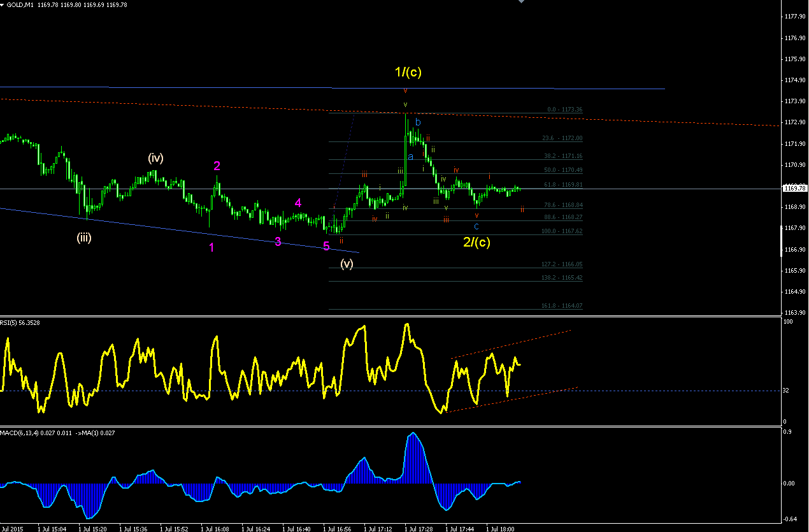Click Fibonacci level 161.8 - 1164.07
This screenshot has width=809, height=532.
point(561,306)
